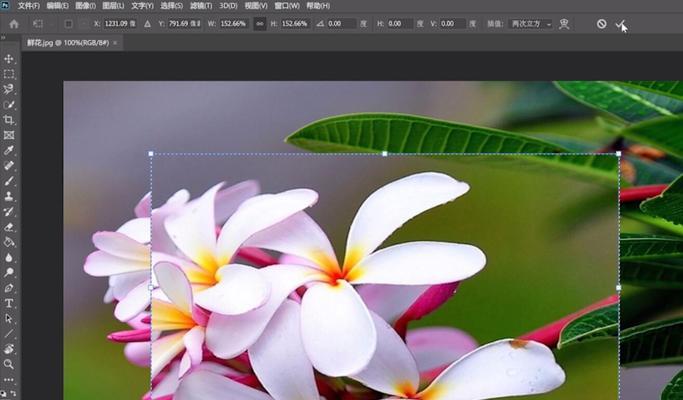Select the History Brush tool
Screen dimensions: 683x400
pyautogui.click(x=9, y=211)
